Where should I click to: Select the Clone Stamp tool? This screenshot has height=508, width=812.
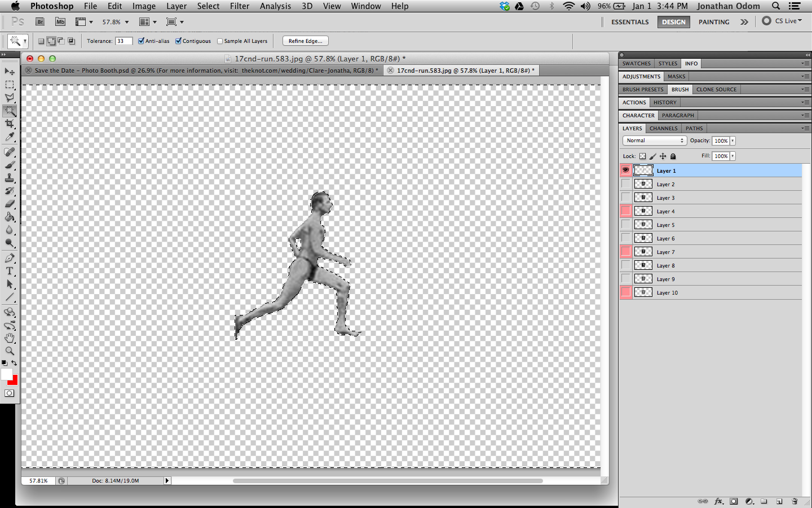[x=9, y=178]
